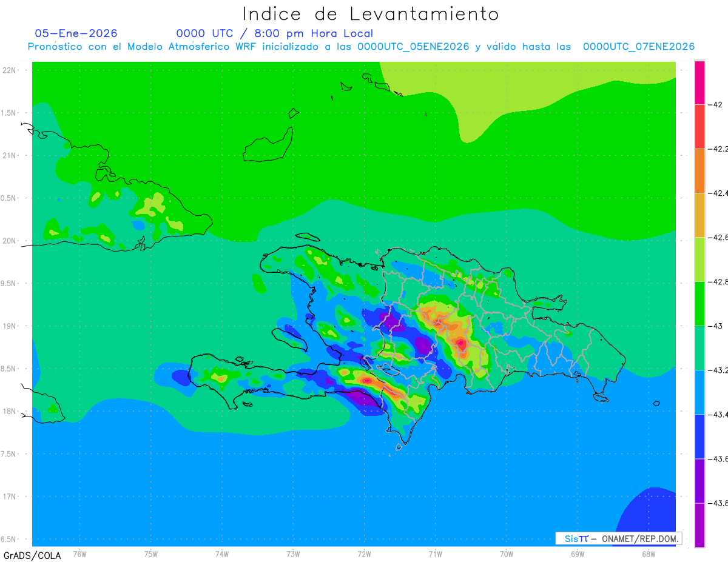Screen dimensions: 728x562
Task: Click the '74W' longitude label
Action: tap(222, 554)
